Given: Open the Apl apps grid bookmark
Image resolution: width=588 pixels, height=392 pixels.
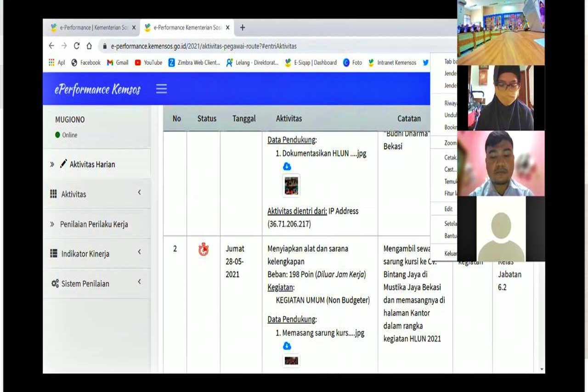Looking at the screenshot, I should (57, 62).
